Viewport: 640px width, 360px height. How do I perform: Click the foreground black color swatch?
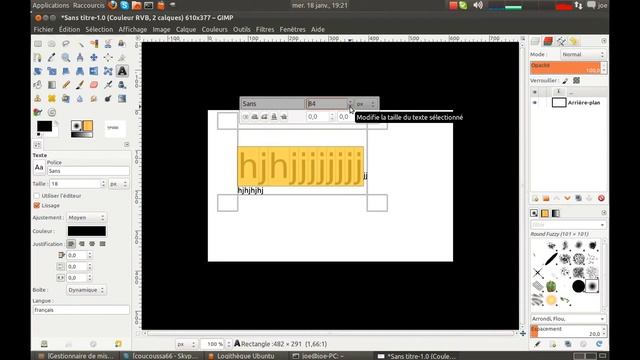pos(44,126)
